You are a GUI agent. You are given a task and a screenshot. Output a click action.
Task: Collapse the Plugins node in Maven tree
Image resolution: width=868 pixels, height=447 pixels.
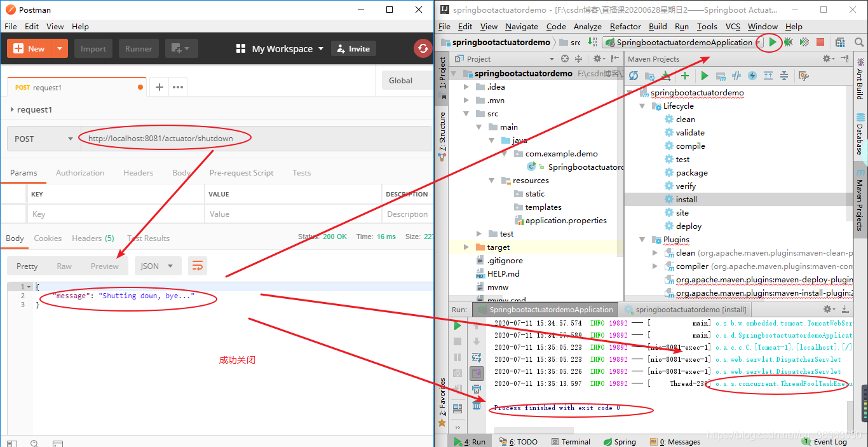click(x=642, y=240)
